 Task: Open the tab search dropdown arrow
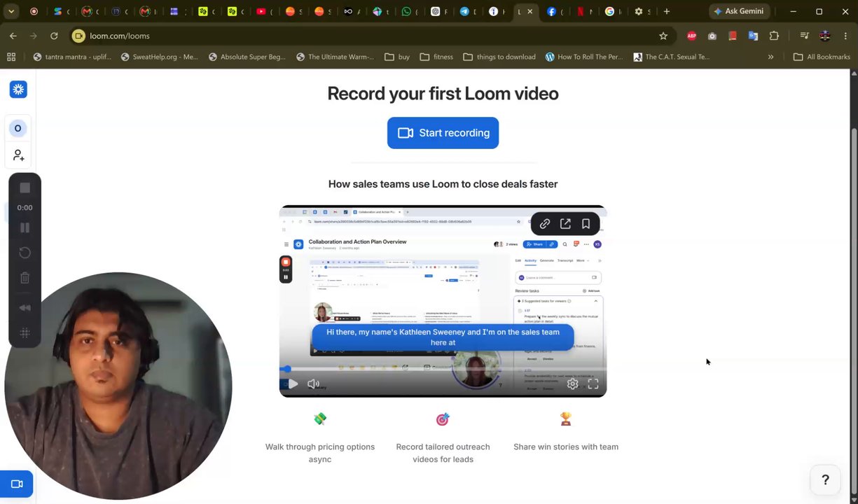(11, 11)
